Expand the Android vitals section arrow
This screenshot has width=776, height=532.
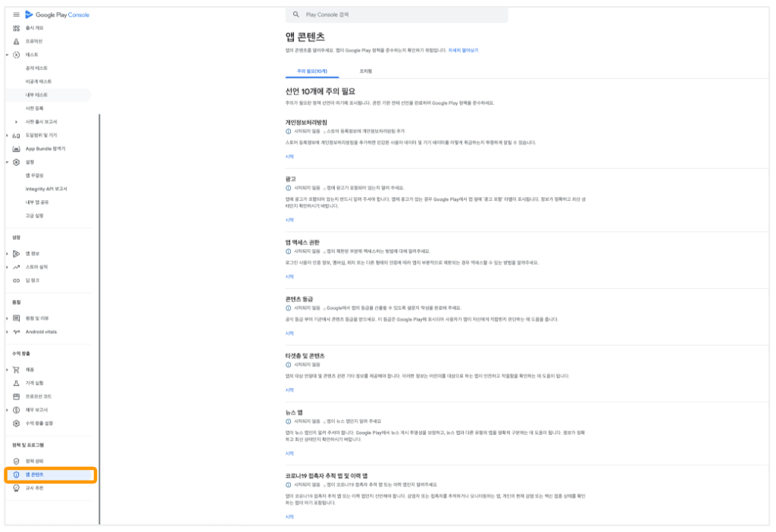point(7,332)
